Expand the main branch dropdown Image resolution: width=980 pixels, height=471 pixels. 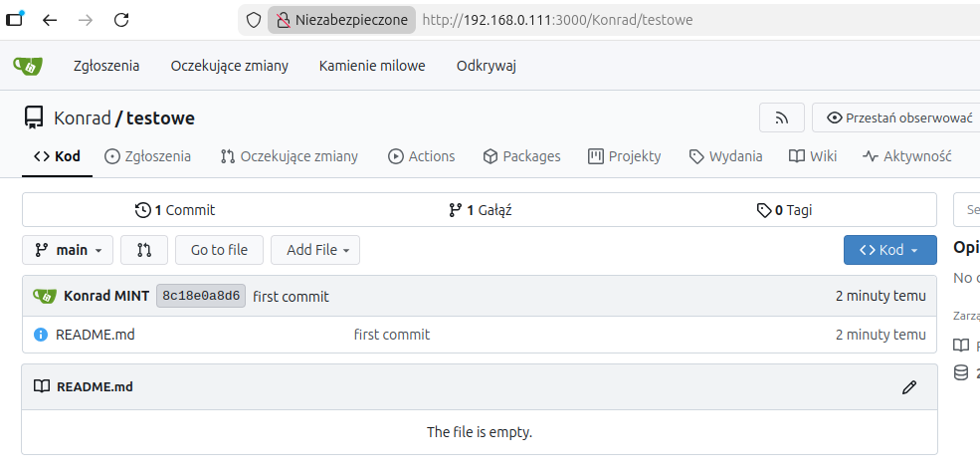tap(68, 250)
